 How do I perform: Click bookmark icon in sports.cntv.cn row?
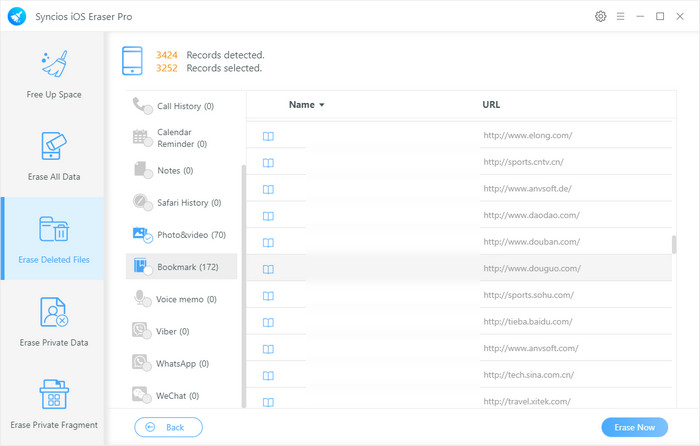point(268,163)
